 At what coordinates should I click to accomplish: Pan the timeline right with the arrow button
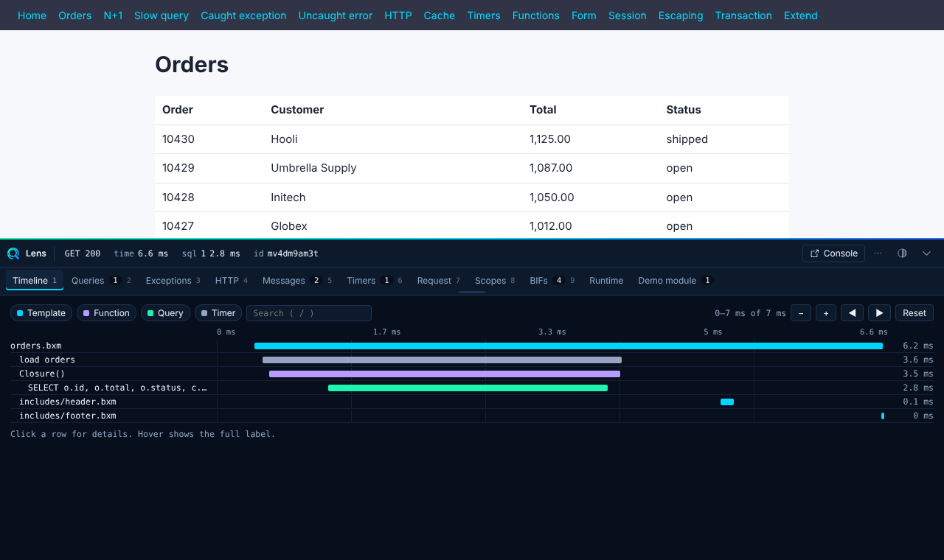coord(879,313)
